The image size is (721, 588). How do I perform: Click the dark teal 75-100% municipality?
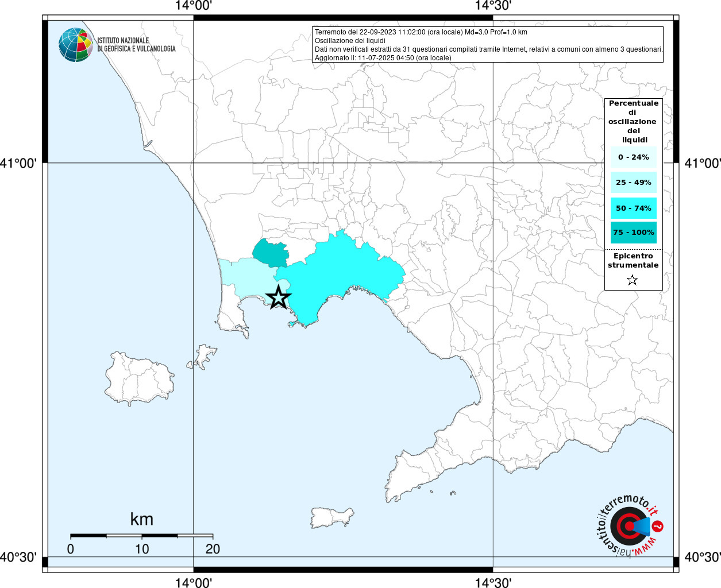pyautogui.click(x=271, y=253)
